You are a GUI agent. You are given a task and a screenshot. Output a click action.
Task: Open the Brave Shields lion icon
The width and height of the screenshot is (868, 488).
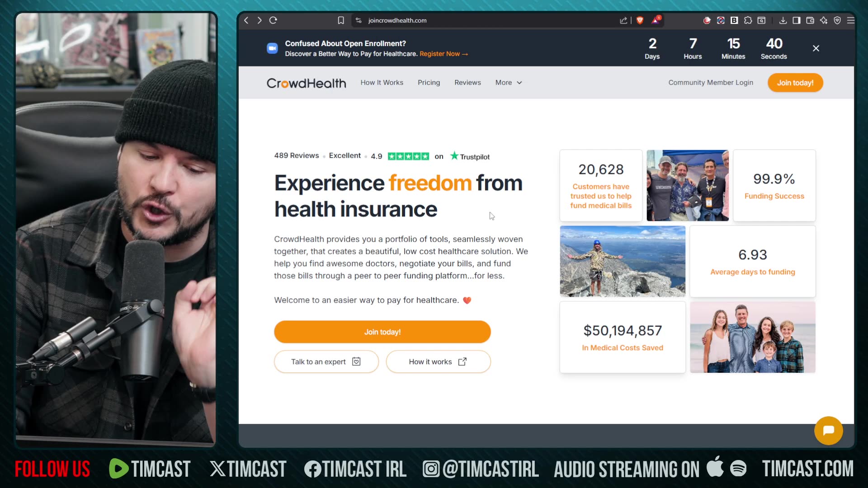coord(640,20)
